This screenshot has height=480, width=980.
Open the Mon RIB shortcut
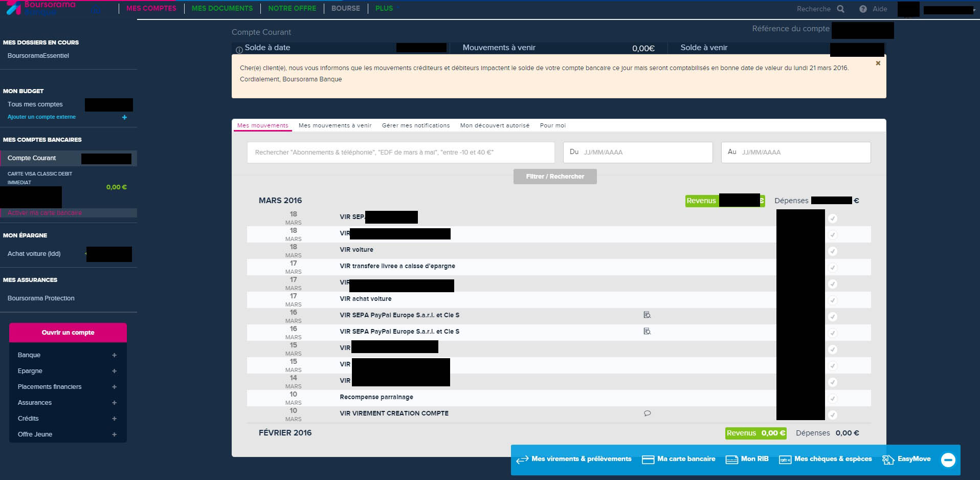point(747,459)
